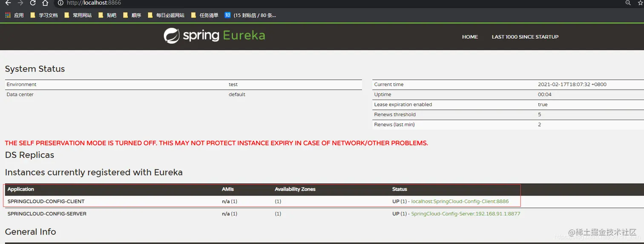Open the 应用 apps grid shortcut

(14, 15)
